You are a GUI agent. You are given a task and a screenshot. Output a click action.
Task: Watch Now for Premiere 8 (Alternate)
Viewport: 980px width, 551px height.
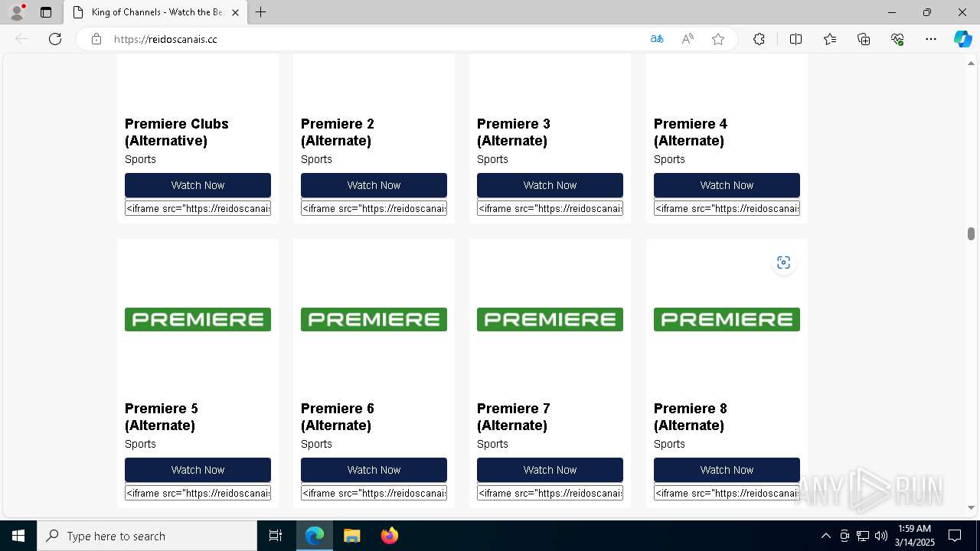click(x=727, y=470)
